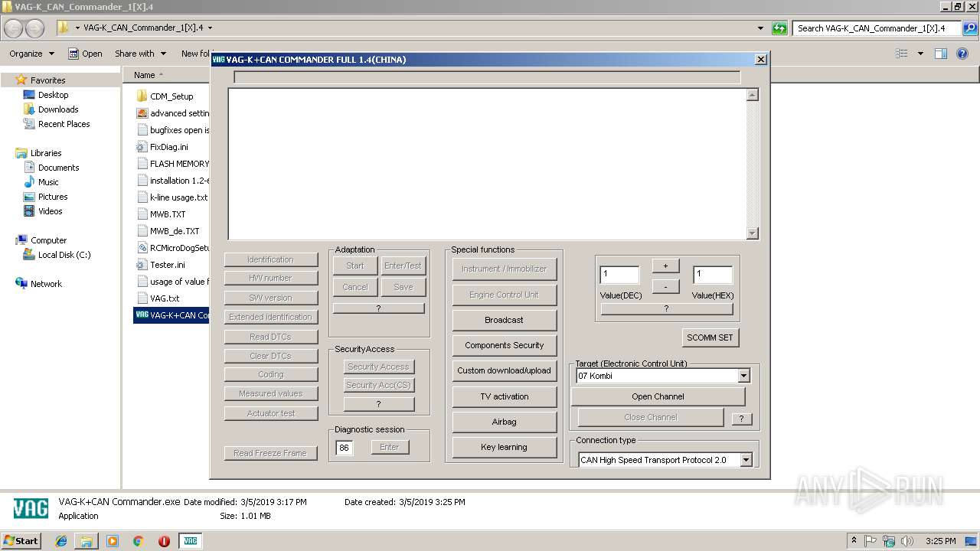Open the Airbag special function
Screen dimensions: 980x551
504,422
